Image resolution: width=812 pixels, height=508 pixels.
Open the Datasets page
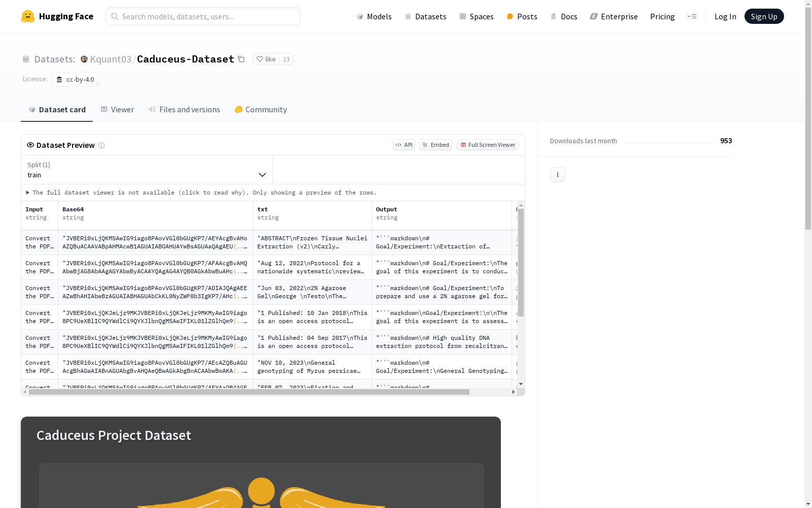coord(425,16)
